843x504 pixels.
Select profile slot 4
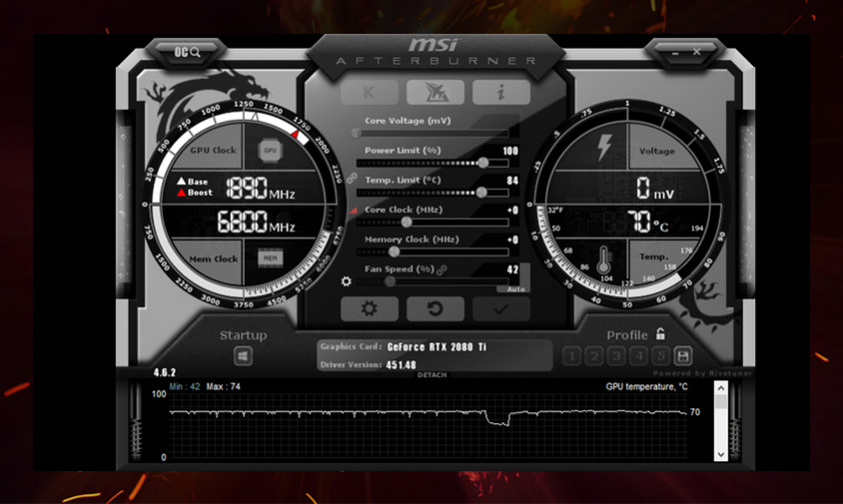coord(638,355)
